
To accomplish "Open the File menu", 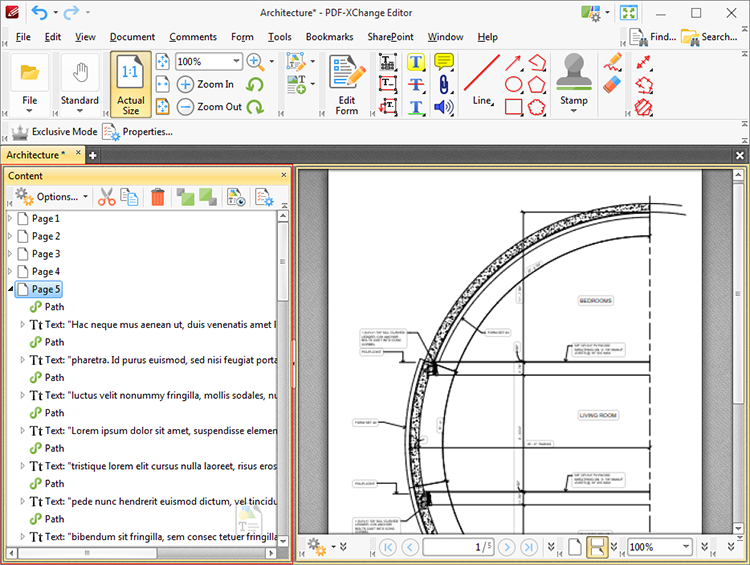I will (23, 37).
